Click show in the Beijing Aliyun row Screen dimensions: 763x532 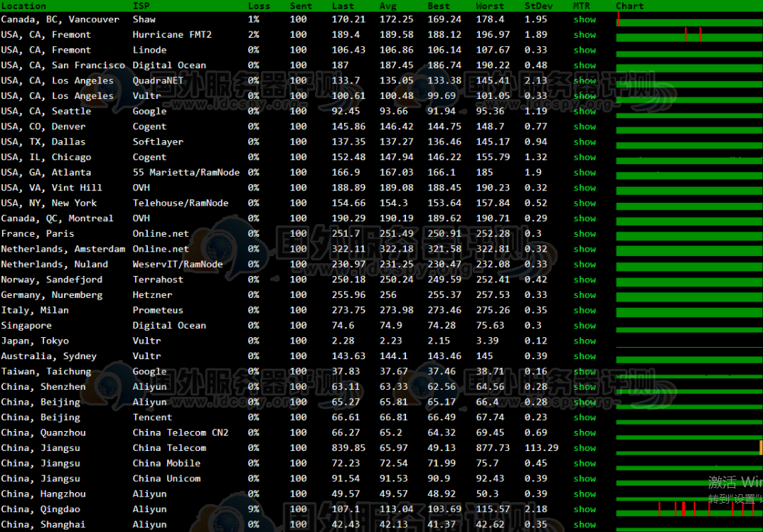(585, 402)
